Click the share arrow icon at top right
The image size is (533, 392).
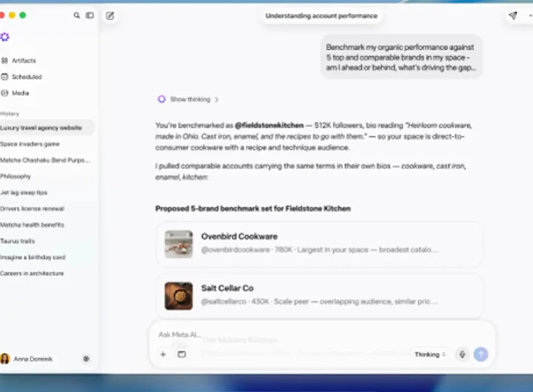[513, 16]
